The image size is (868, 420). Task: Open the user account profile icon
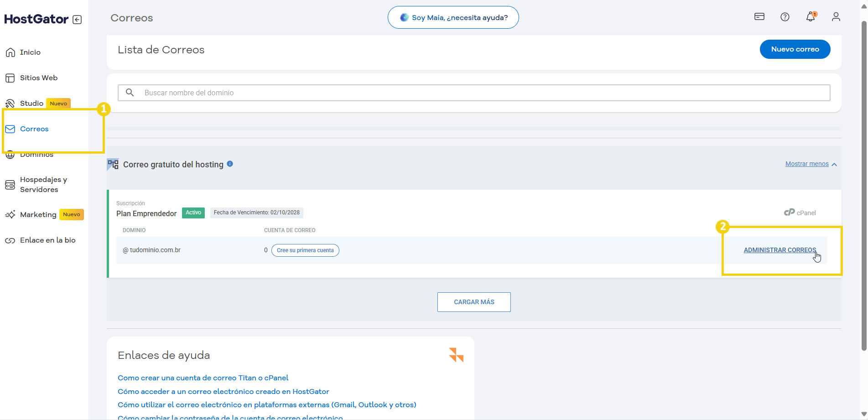click(836, 17)
